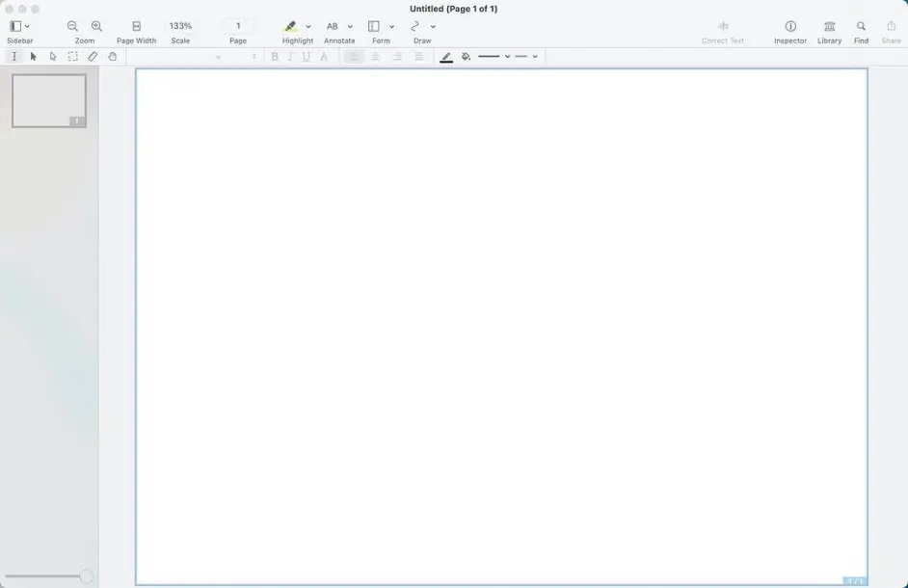Click the pen stroke color swatch

[446, 57]
